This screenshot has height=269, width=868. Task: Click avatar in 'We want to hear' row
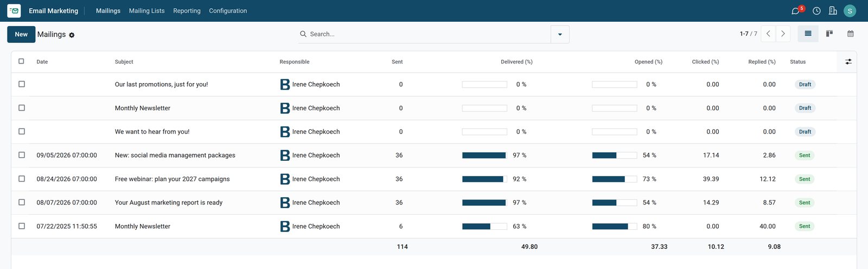pyautogui.click(x=285, y=132)
